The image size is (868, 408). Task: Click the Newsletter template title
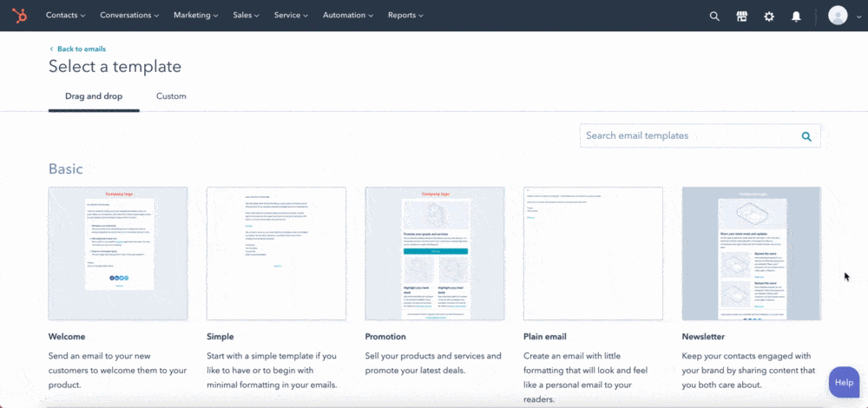coord(703,337)
